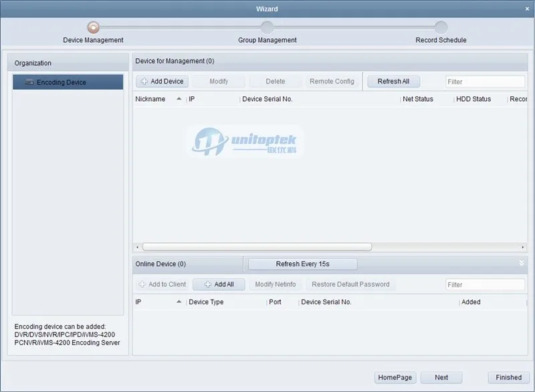Open Remote Config
This screenshot has width=535, height=392.
(332, 82)
